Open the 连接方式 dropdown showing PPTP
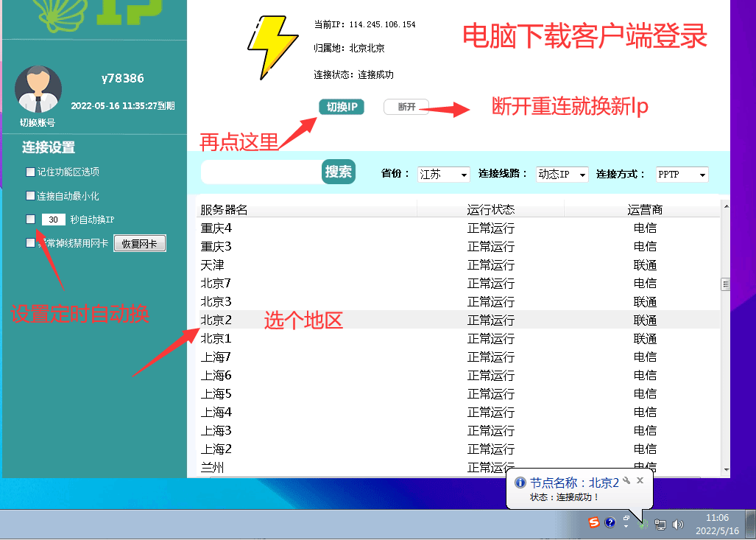The width and height of the screenshot is (756, 540). 682,175
